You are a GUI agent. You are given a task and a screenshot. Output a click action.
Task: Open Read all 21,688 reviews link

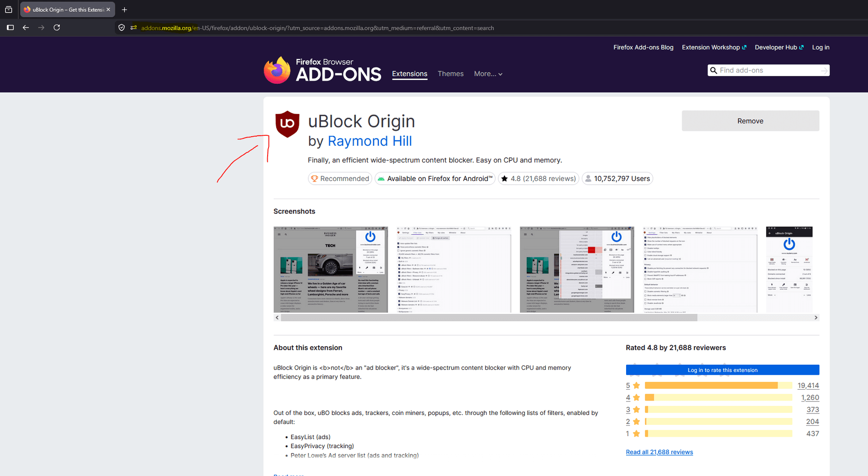[659, 452]
